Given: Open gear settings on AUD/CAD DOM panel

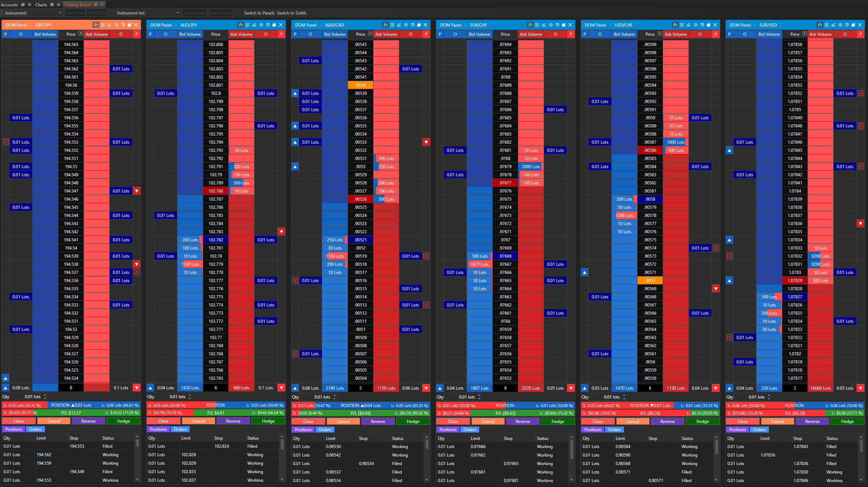Looking at the screenshot, I should click(406, 25).
